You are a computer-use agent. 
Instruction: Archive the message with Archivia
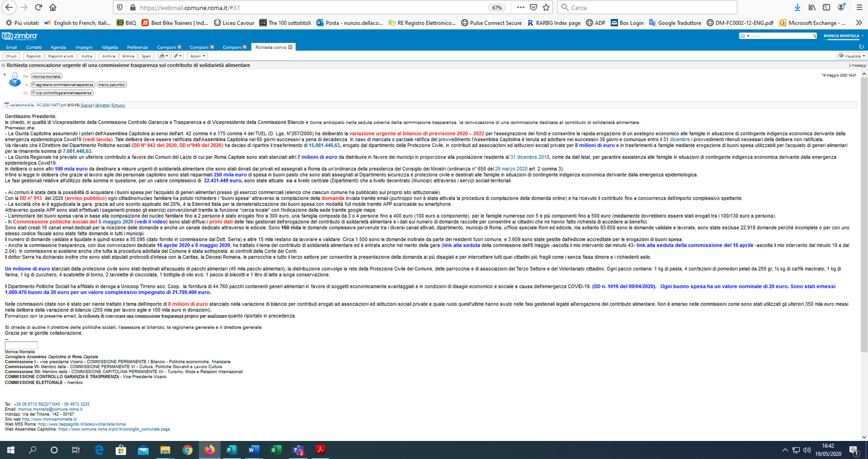coord(109,56)
